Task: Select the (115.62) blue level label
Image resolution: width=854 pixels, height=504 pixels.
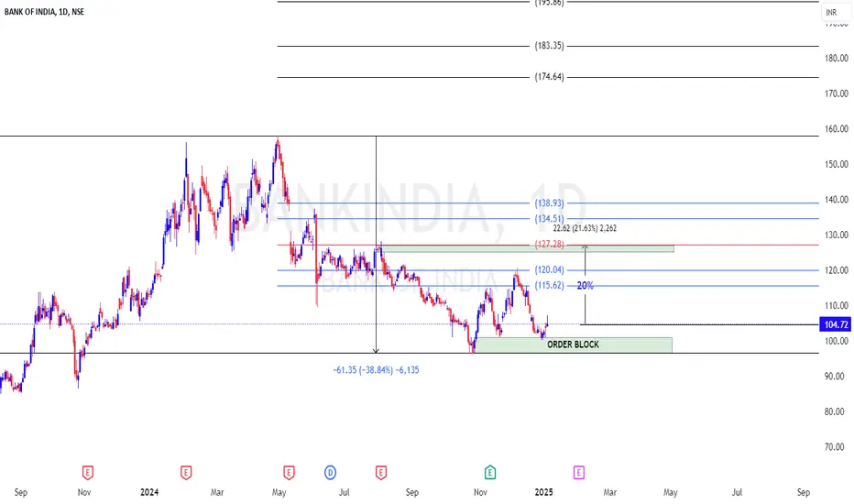Action: click(x=549, y=285)
